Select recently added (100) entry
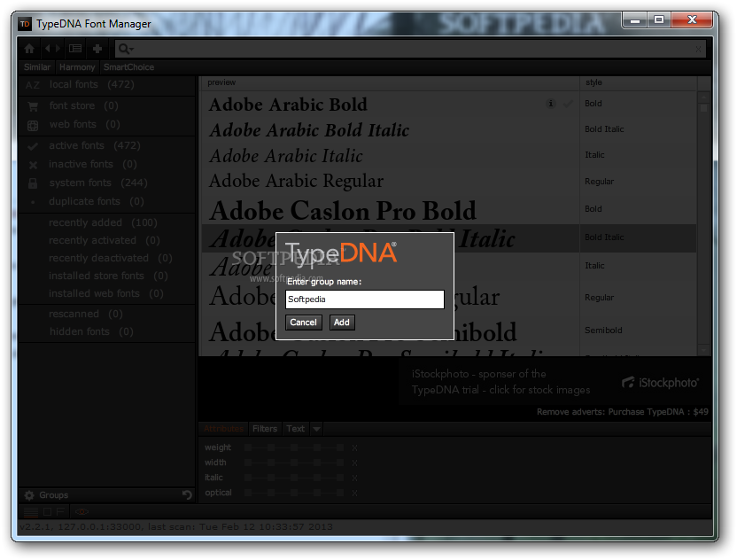Image resolution: width=737 pixels, height=560 pixels. tap(106, 222)
